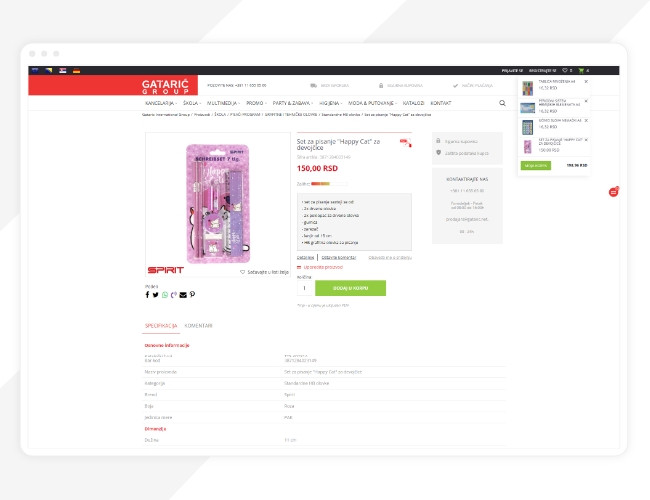Click the Prijavite se login link
The height and width of the screenshot is (500, 650).
pyautogui.click(x=512, y=70)
